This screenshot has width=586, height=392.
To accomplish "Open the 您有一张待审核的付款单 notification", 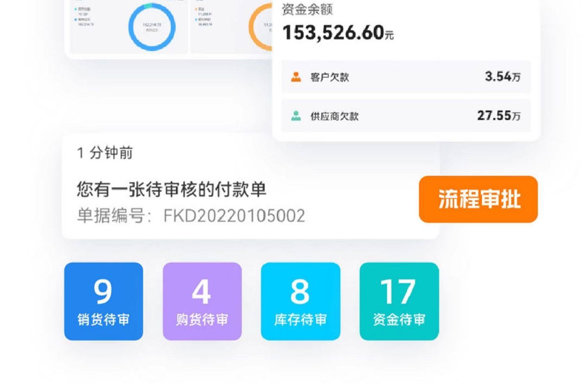I will (250, 187).
